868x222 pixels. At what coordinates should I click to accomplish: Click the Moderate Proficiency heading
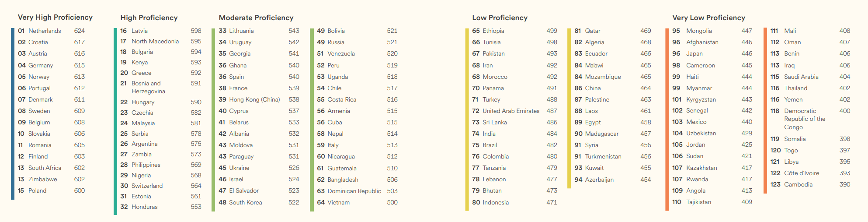coord(256,18)
